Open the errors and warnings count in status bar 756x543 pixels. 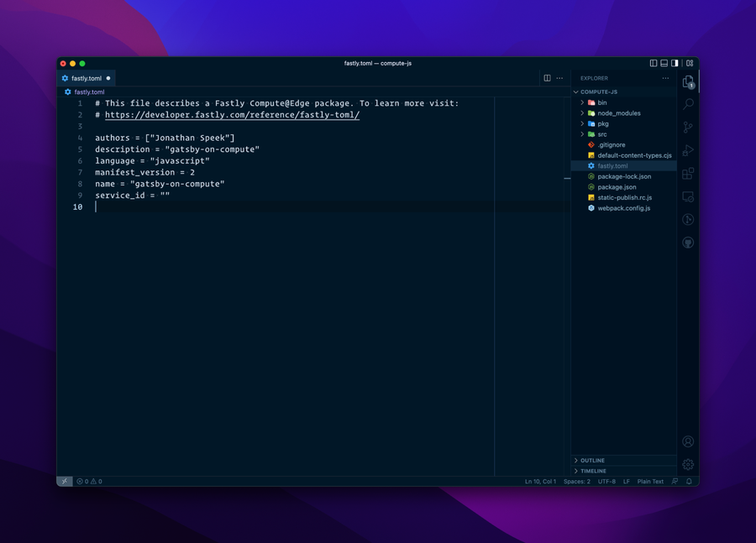(89, 482)
